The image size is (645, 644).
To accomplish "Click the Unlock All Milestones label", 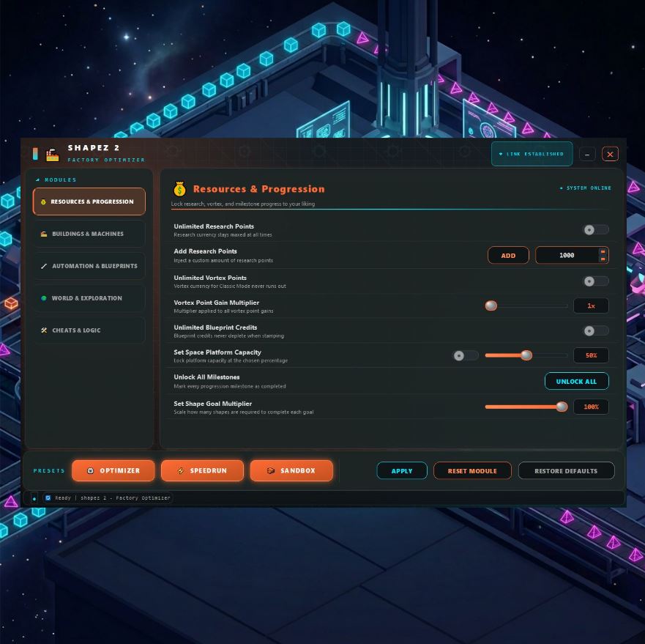I will (206, 377).
